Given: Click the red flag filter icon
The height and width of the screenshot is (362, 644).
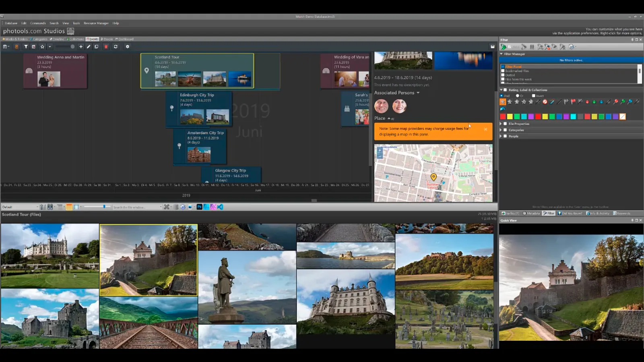Looking at the screenshot, I should point(573,102).
